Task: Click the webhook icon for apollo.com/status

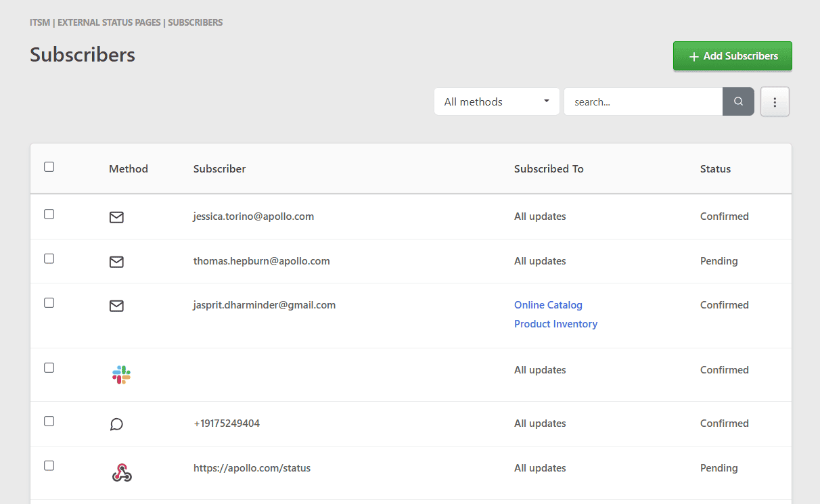Action: tap(121, 473)
